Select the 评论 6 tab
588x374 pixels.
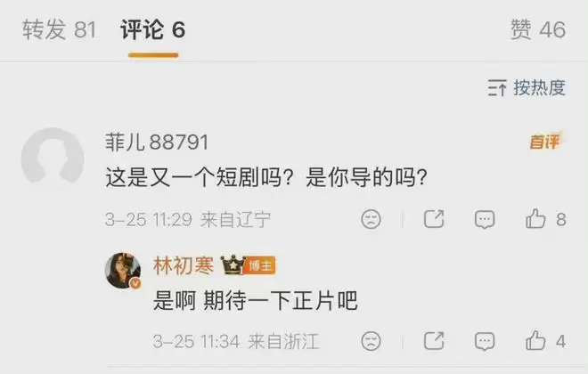[152, 29]
